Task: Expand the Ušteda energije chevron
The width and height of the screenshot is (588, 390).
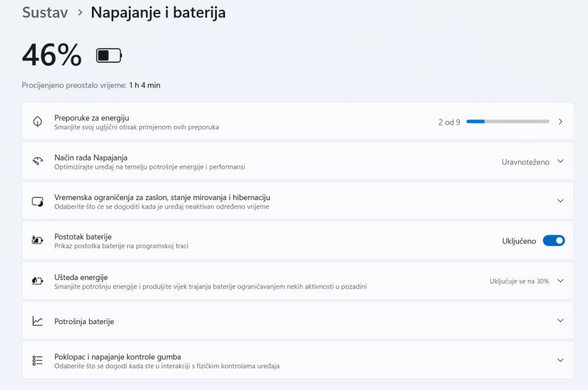Action: coord(561,281)
